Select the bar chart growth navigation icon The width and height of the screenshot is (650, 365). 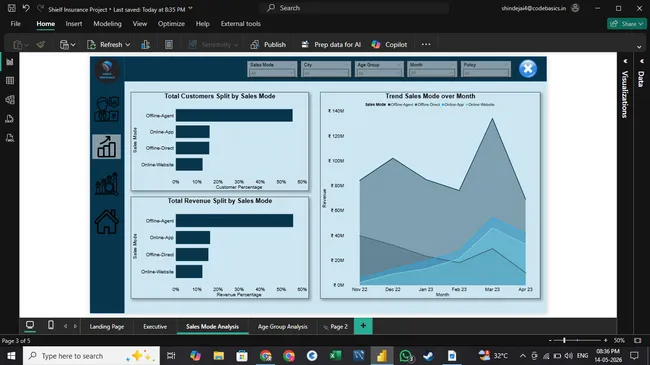pyautogui.click(x=107, y=146)
